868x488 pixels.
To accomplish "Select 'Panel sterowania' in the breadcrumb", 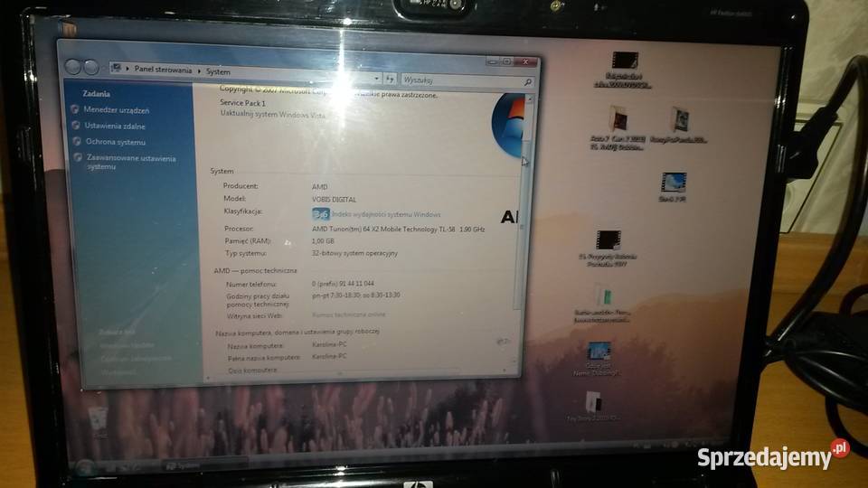I will coord(163,70).
